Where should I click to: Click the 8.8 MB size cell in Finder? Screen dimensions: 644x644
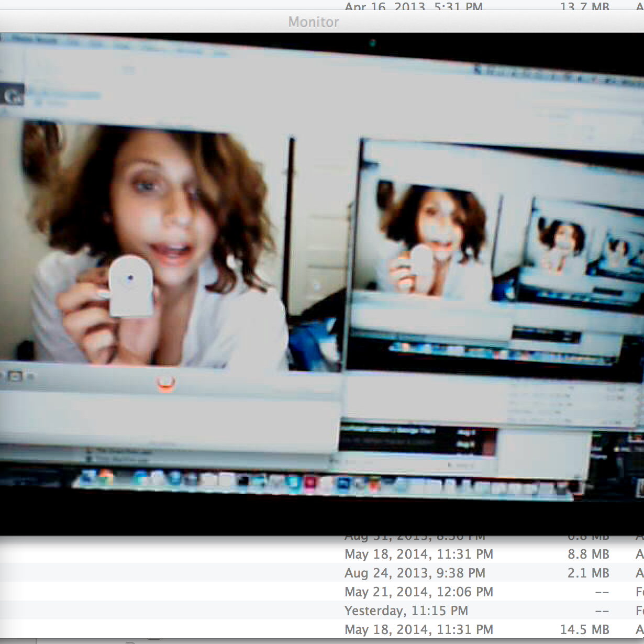click(x=589, y=554)
